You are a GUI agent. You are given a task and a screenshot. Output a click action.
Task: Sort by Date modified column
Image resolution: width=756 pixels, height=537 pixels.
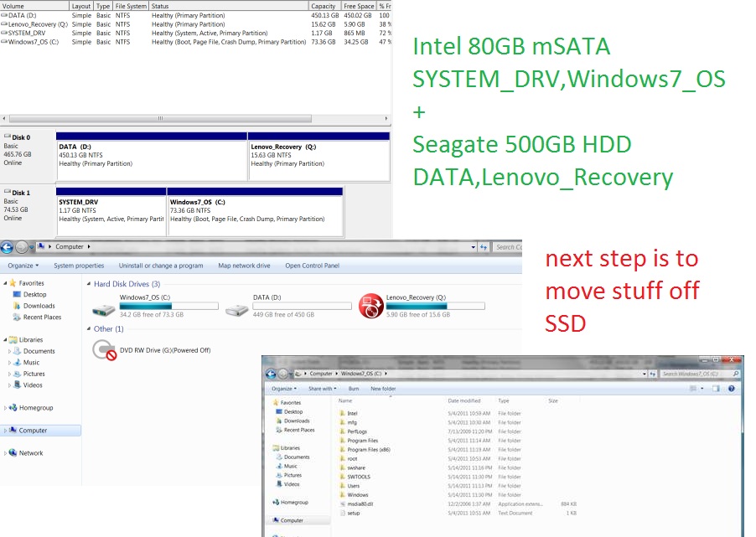(x=463, y=400)
